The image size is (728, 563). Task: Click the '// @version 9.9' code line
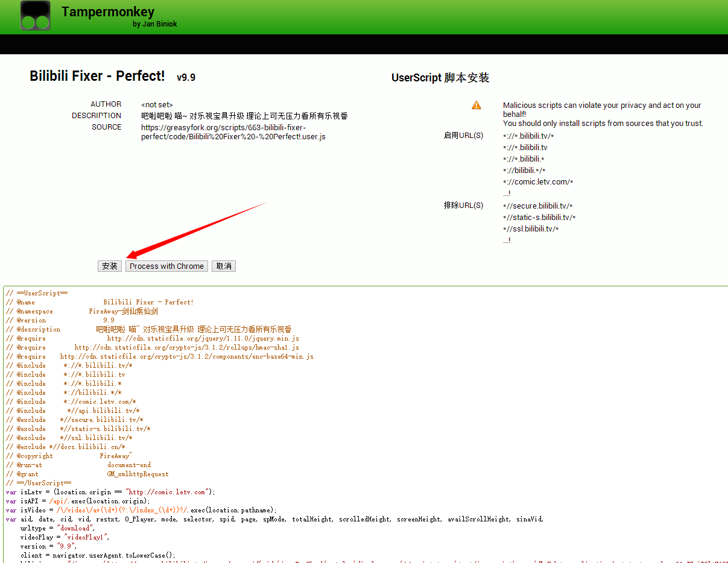(60, 320)
